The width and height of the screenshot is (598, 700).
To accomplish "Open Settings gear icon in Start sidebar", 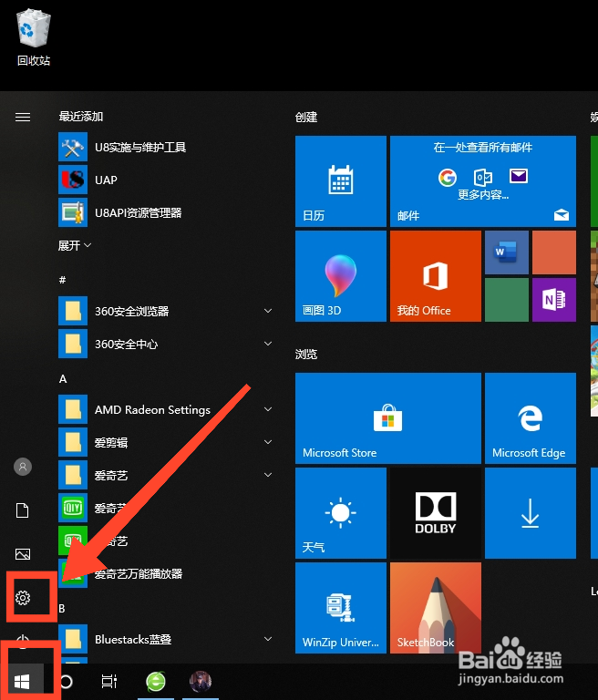I will click(23, 597).
